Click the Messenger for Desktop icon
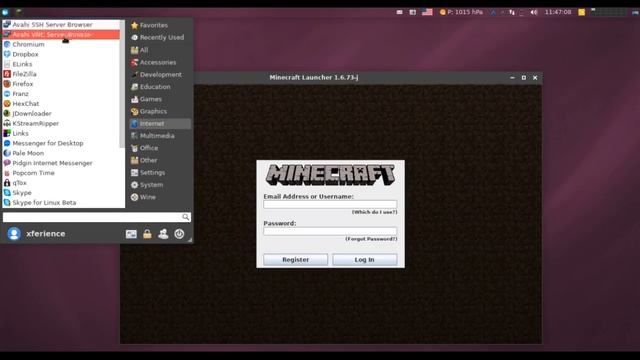The width and height of the screenshot is (640, 360). tap(7, 143)
